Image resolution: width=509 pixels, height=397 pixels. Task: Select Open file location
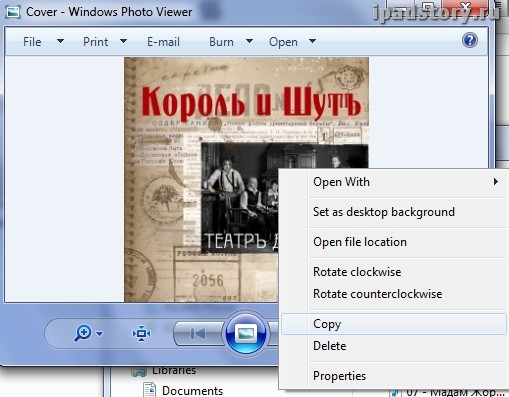394,242
